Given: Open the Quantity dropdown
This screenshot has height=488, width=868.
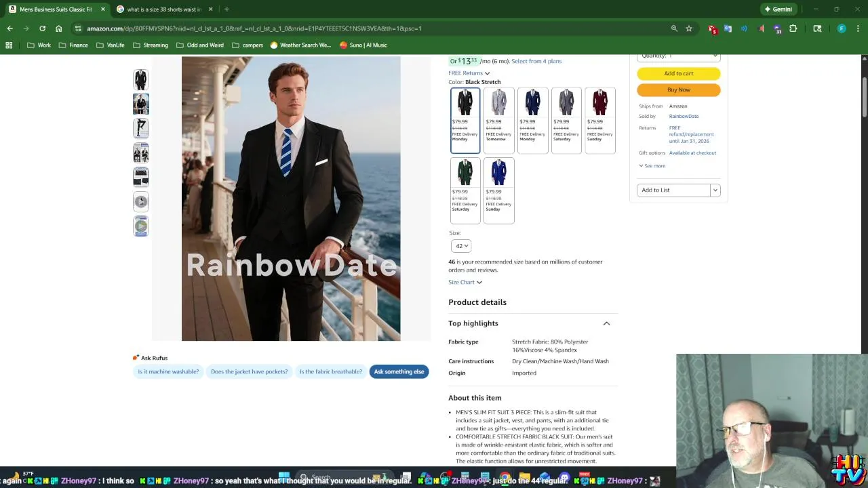Looking at the screenshot, I should (x=678, y=56).
